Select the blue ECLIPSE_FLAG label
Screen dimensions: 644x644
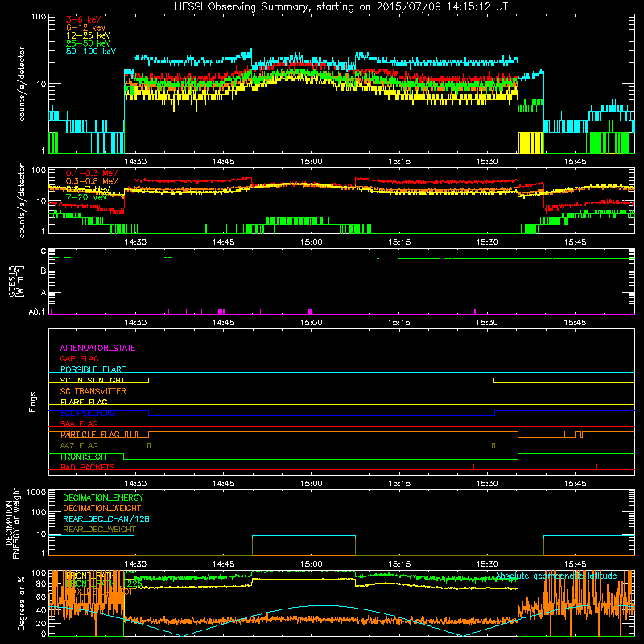(x=88, y=413)
